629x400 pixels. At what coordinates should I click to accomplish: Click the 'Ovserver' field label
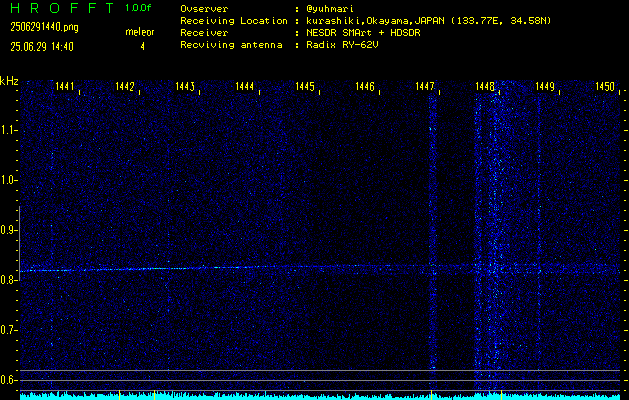pos(204,9)
